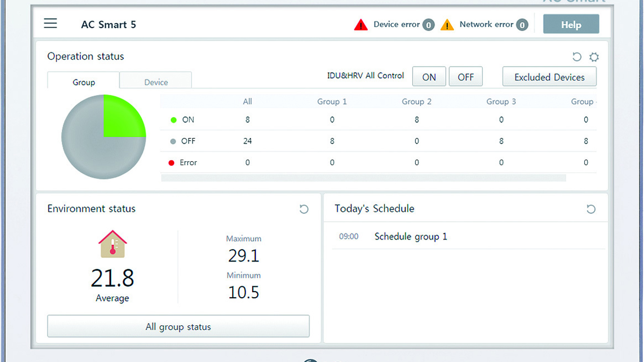Image resolution: width=644 pixels, height=362 pixels.
Task: Click the Device error count badge
Action: click(x=428, y=25)
